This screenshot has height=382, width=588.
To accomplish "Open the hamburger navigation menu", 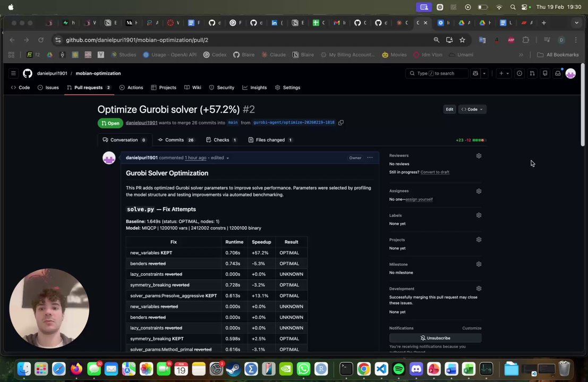I will click(13, 73).
